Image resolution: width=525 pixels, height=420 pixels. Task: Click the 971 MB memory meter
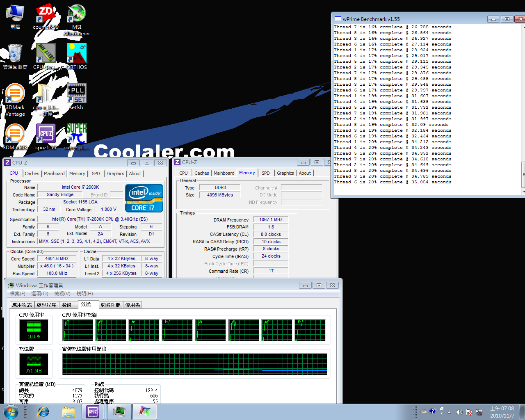pos(34,364)
